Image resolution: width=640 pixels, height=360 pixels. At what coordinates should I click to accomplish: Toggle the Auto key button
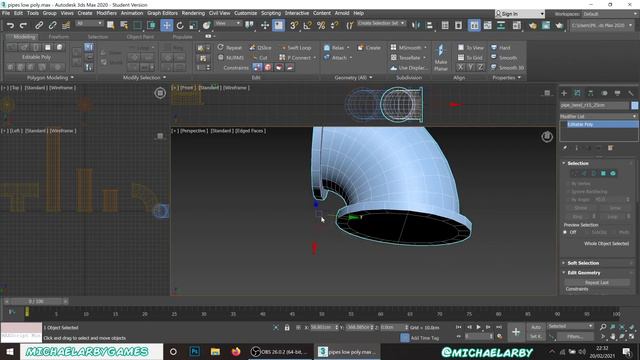pos(536,327)
